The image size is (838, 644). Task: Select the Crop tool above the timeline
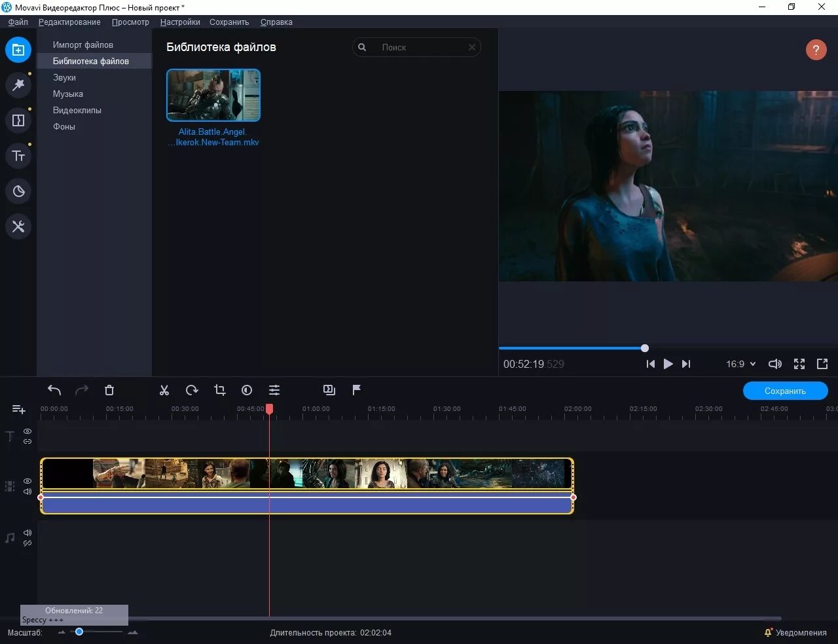tap(219, 390)
